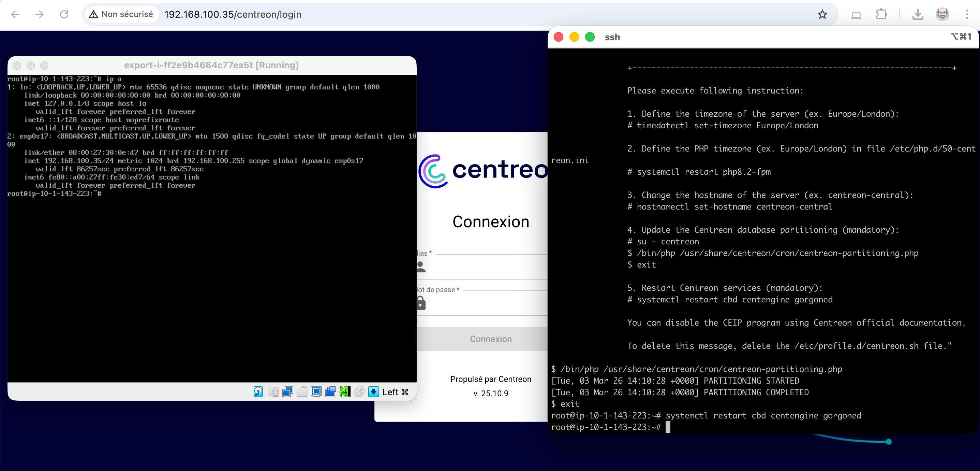Click the greyed Connexion login button
Screen dimensions: 980x471
pyautogui.click(x=490, y=339)
